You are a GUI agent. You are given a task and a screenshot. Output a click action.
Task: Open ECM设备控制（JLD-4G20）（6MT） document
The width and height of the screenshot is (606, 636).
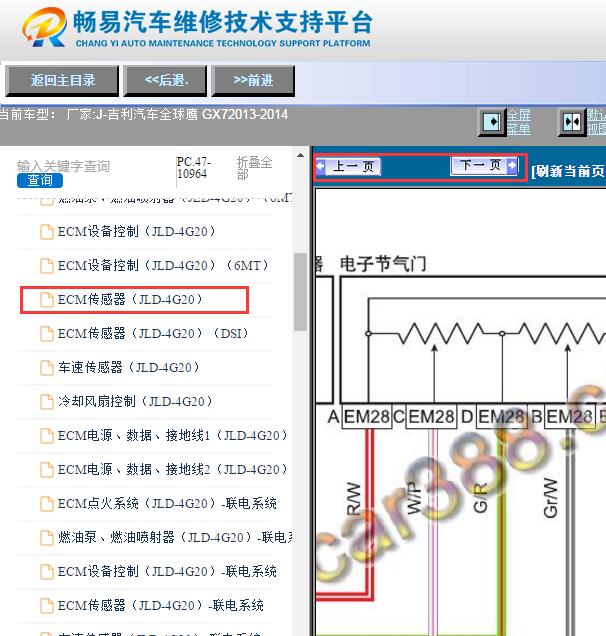click(x=163, y=266)
